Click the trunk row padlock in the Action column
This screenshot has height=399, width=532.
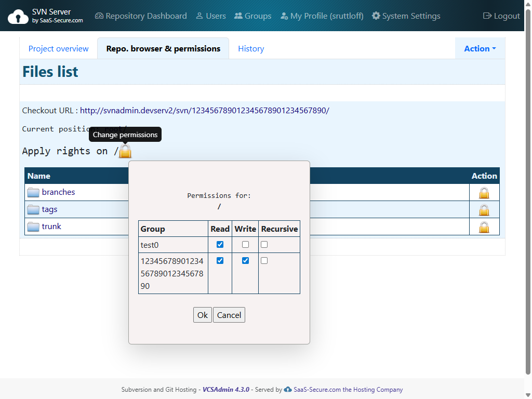click(484, 226)
